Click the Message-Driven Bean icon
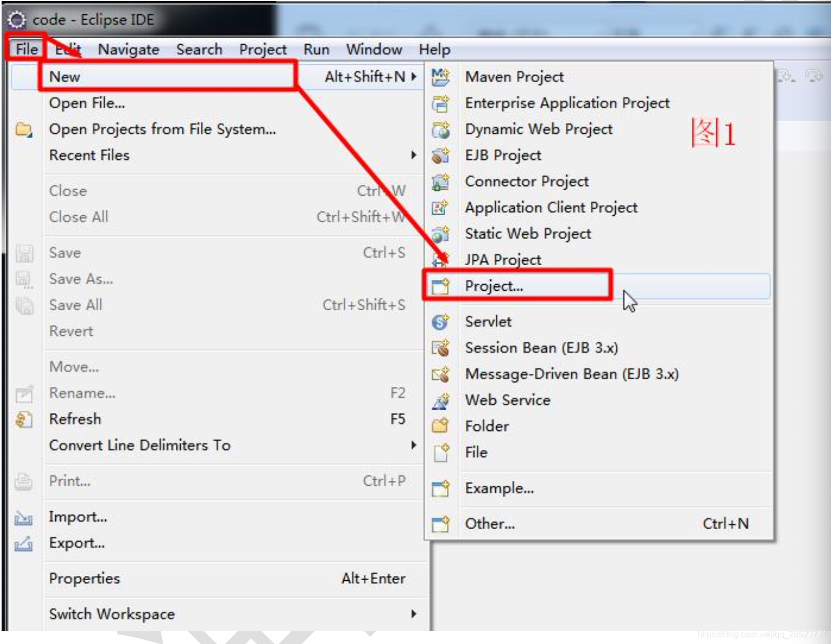This screenshot has width=831, height=644. (440, 374)
